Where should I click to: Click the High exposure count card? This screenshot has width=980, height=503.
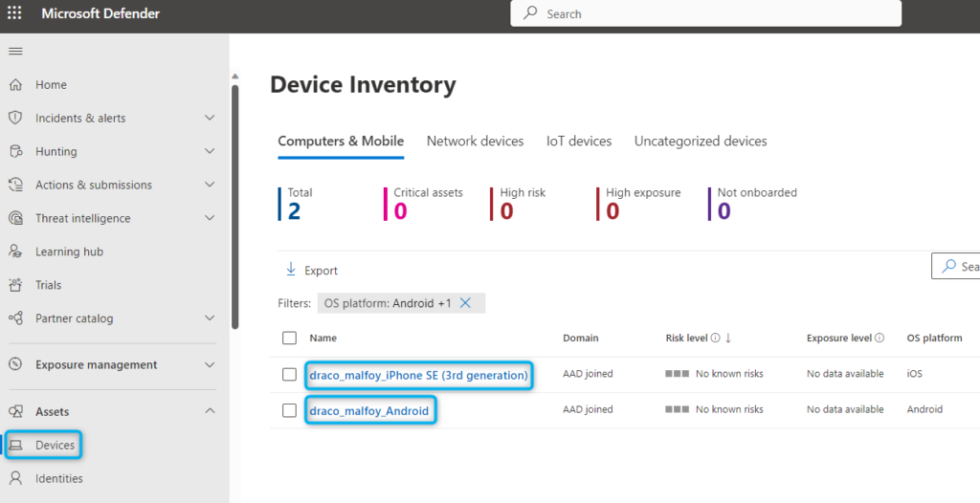[638, 204]
